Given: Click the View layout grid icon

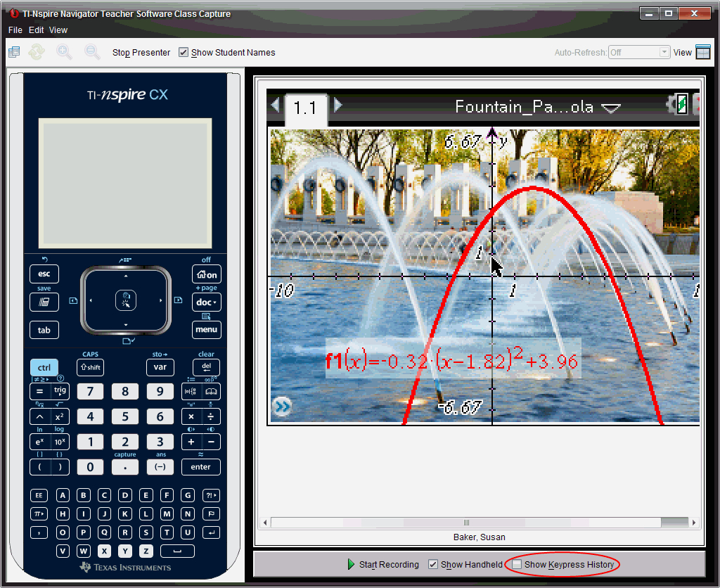Looking at the screenshot, I should coord(703,52).
